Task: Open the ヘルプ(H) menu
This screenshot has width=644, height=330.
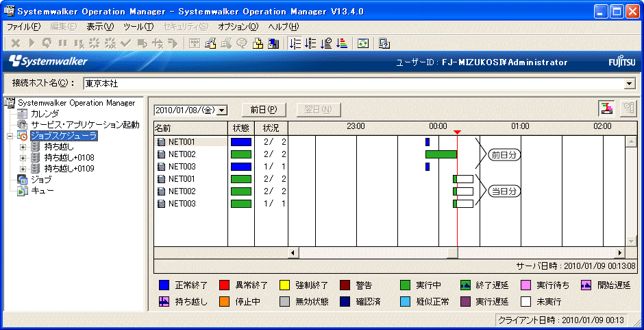Action: click(x=284, y=27)
